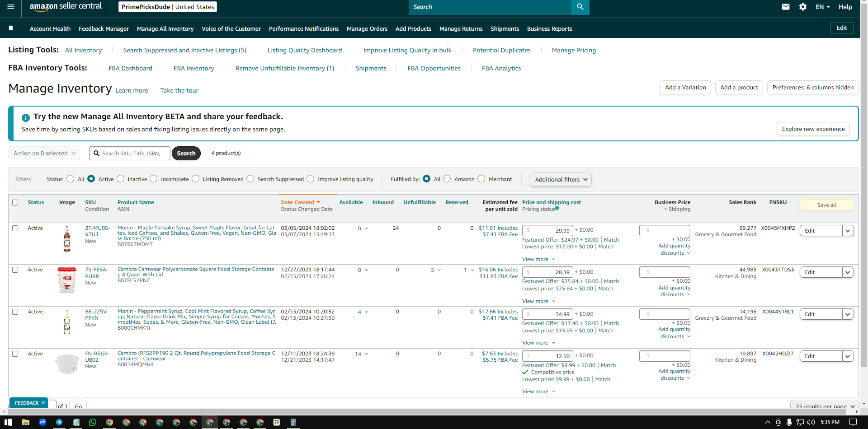868x429 pixels.
Task: Click the network tray icon
Action: (800, 422)
